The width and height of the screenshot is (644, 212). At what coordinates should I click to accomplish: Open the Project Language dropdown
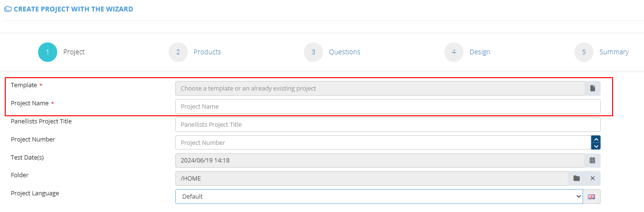tap(379, 197)
